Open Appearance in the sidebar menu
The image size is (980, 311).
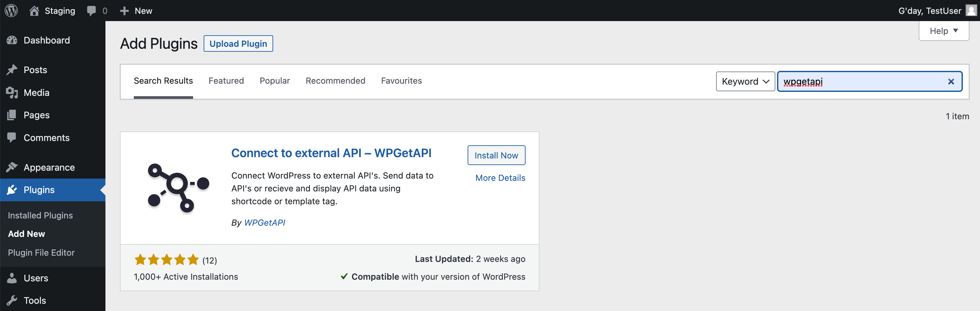click(52, 167)
